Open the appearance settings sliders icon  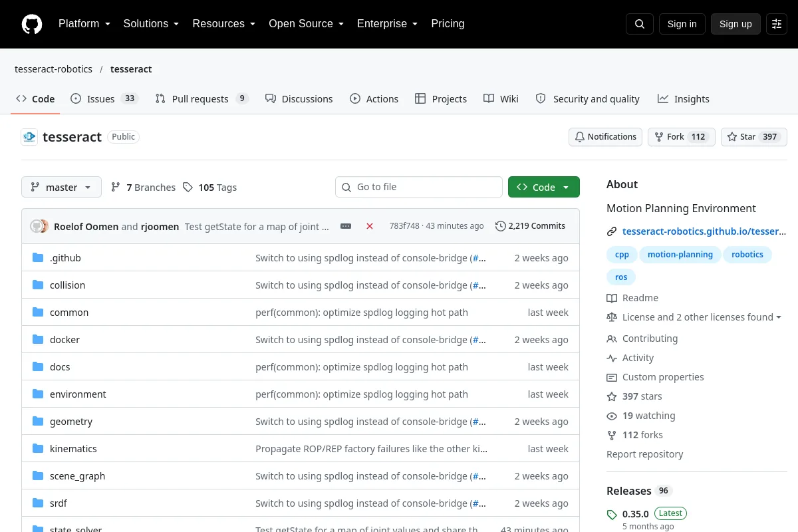(777, 24)
